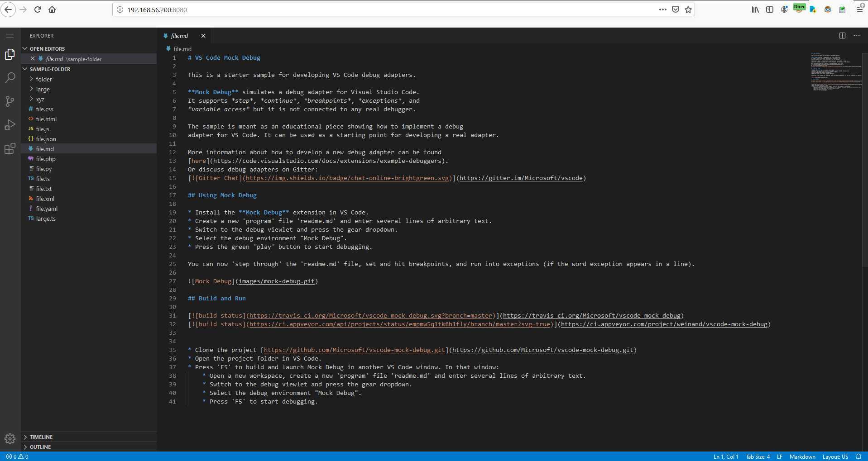The image size is (868, 461).
Task: Open the editor More Actions ellipsis
Action: (x=857, y=36)
